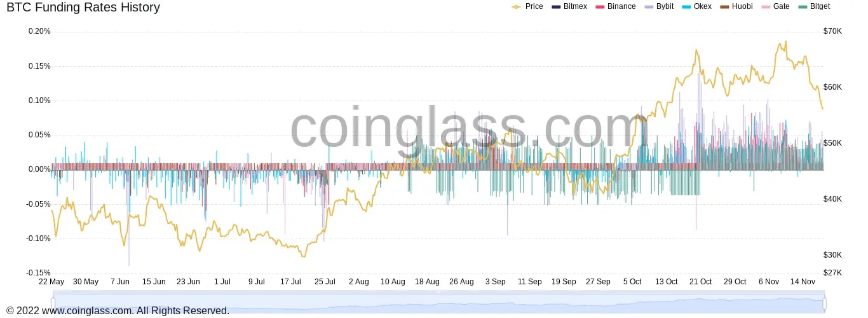This screenshot has height=318, width=868.
Task: Click the 2 Aug date axis label
Action: coord(358,281)
